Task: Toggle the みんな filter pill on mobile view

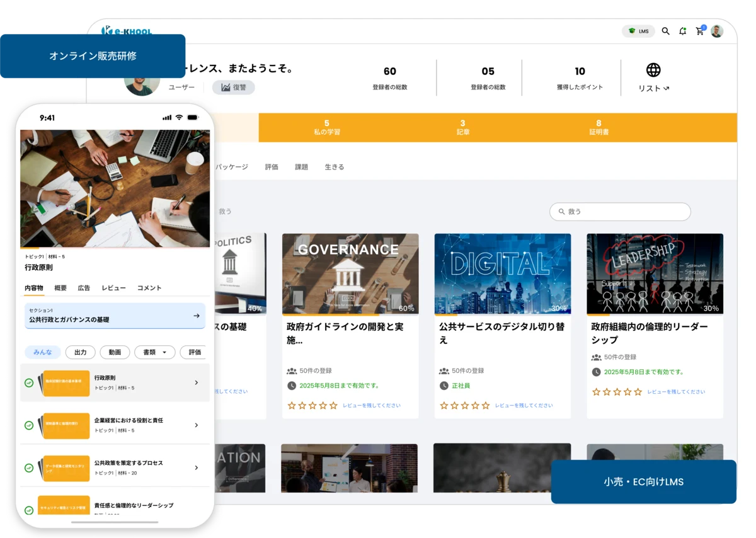Action: click(43, 352)
